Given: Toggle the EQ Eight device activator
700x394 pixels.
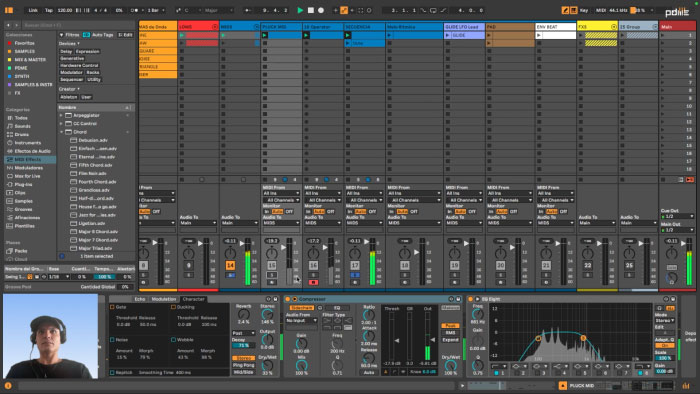Looking at the screenshot, I should tap(470, 299).
